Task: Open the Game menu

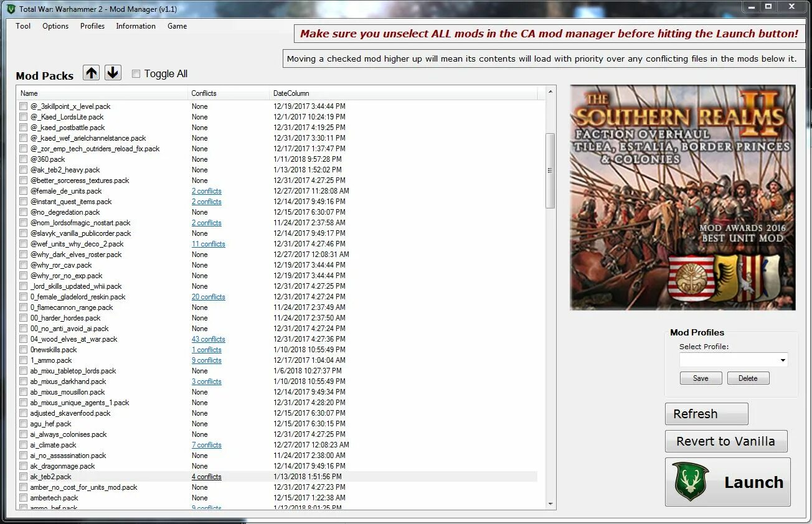Action: click(x=177, y=26)
